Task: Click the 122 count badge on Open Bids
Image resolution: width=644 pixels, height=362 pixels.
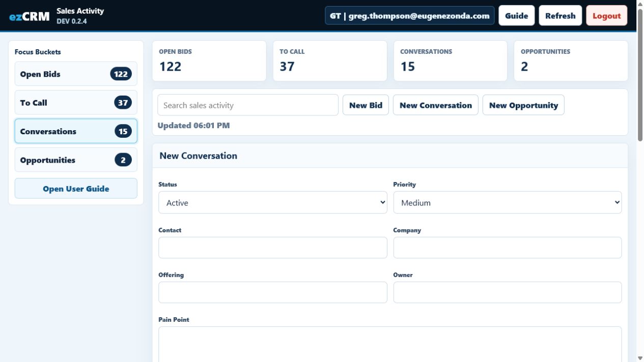Action: pos(121,74)
